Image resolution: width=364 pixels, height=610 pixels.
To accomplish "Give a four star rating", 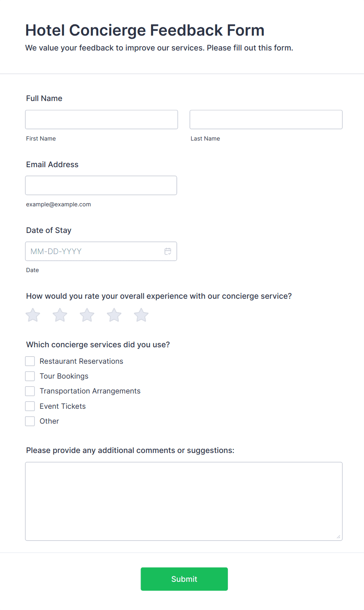I will 114,315.
